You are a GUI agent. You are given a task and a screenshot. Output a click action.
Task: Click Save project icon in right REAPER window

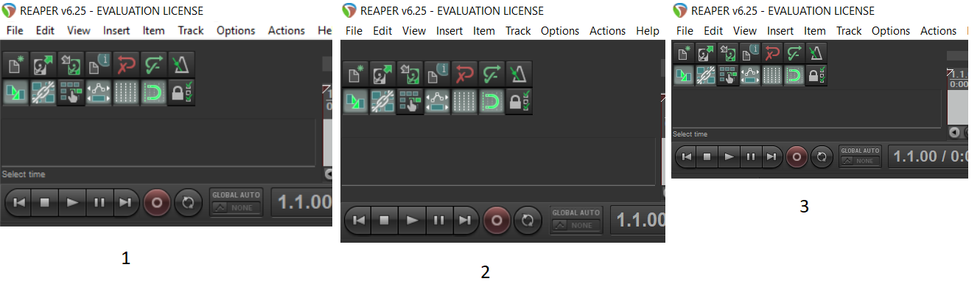(728, 52)
